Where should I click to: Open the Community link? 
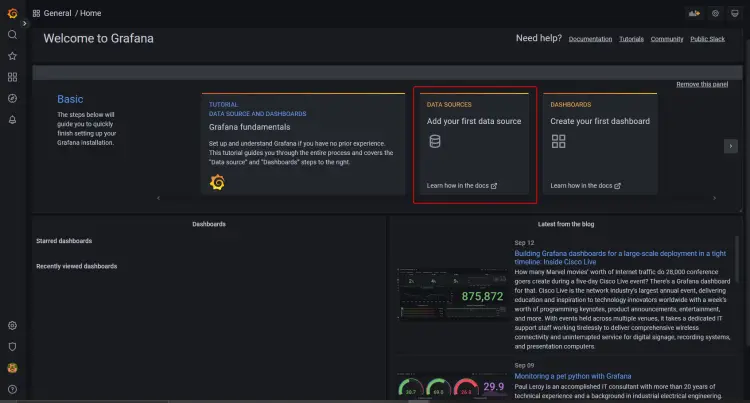[667, 39]
